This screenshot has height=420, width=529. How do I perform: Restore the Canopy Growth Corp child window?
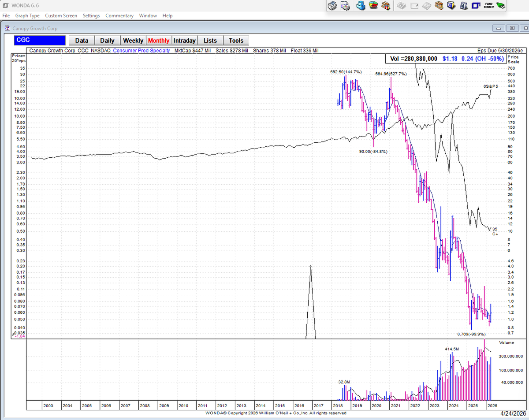[x=512, y=28]
